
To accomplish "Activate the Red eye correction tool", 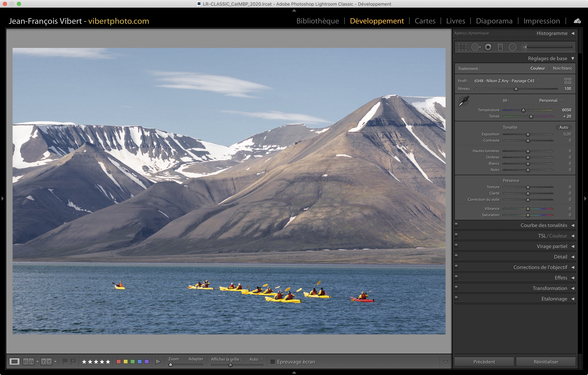I will [488, 47].
